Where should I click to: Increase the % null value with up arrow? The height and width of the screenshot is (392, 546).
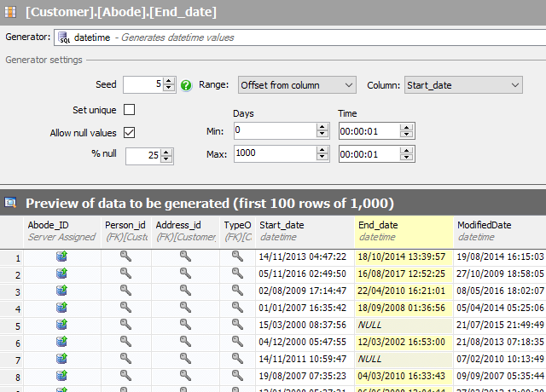(166, 153)
